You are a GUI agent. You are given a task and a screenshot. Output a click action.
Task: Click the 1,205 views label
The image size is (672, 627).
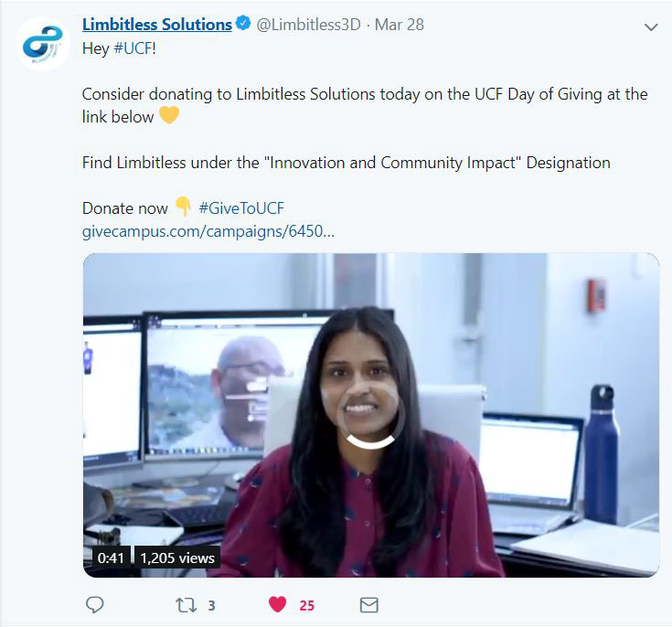(177, 558)
